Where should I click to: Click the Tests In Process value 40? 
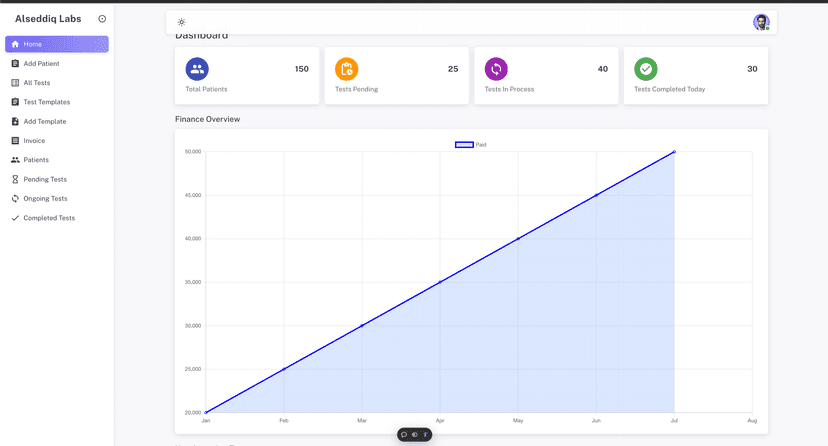click(603, 69)
